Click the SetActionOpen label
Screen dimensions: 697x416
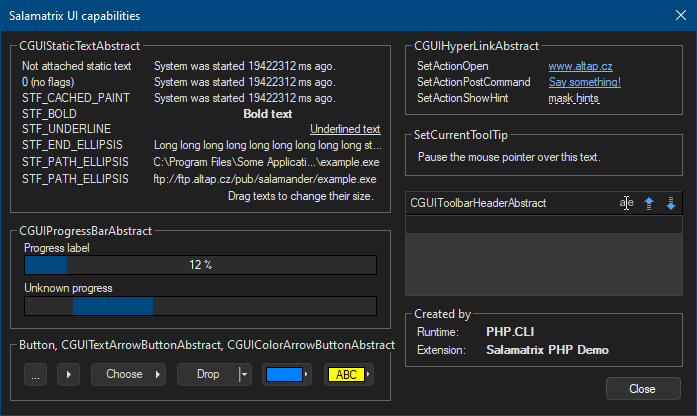[453, 66]
